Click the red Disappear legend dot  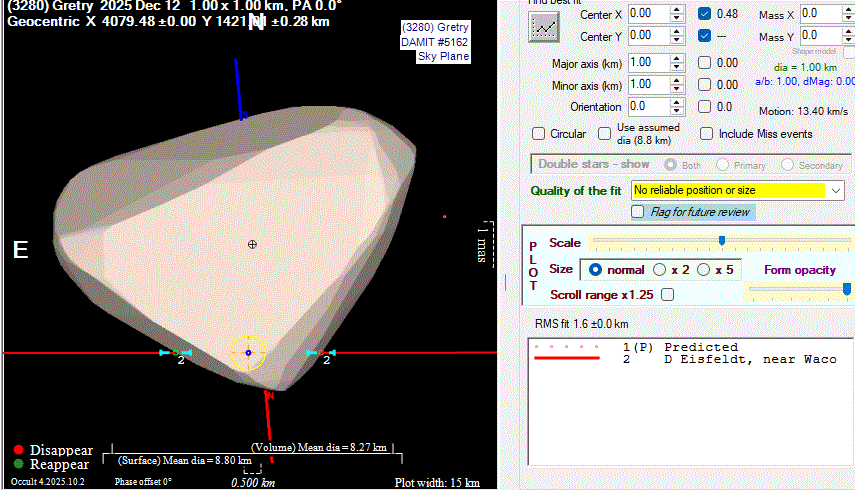point(18,450)
